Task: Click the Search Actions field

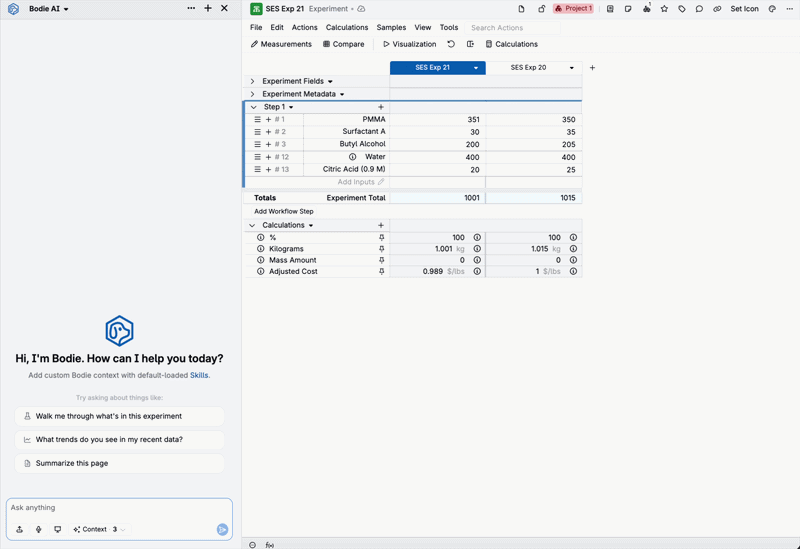Action: pos(512,28)
